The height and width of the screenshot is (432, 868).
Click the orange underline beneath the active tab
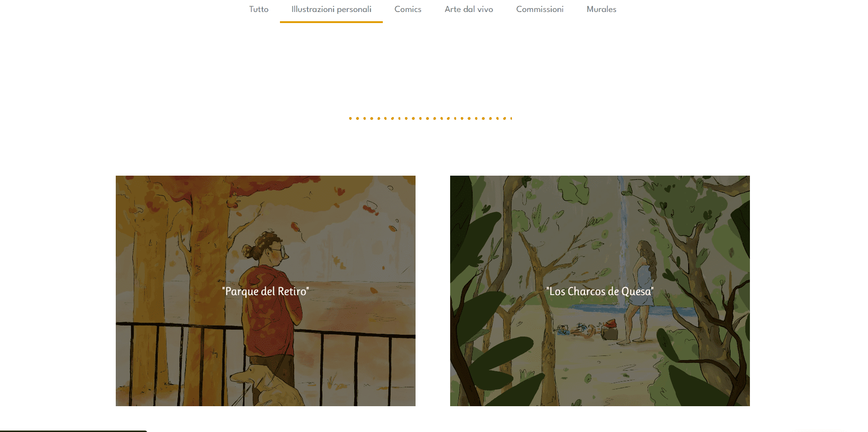[331, 22]
